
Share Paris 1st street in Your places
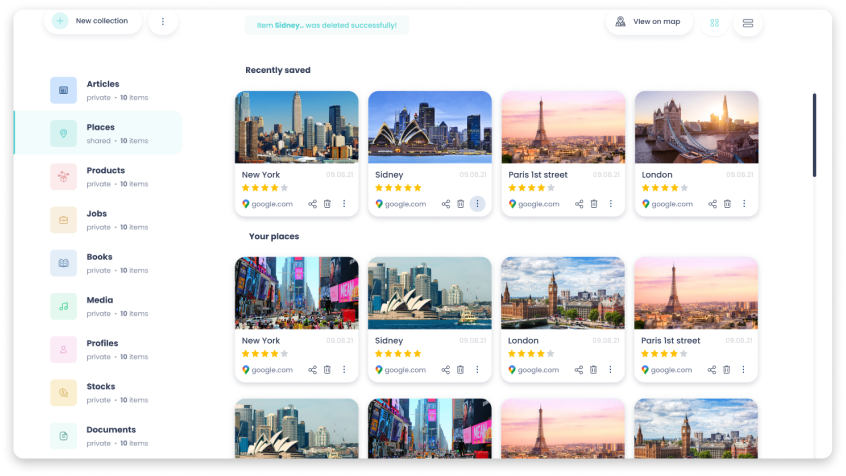pyautogui.click(x=712, y=370)
